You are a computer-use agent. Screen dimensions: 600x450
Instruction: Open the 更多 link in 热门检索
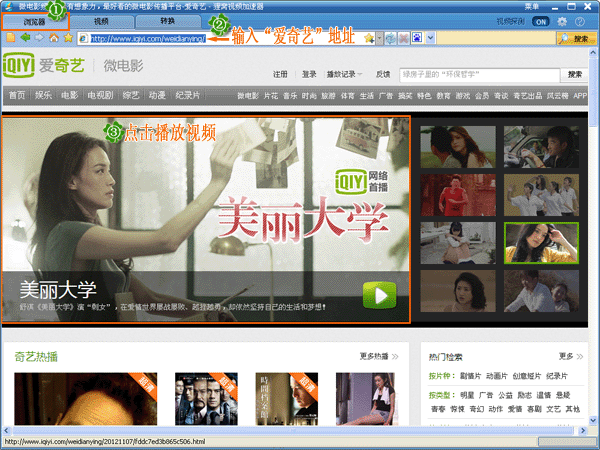pyautogui.click(x=571, y=356)
